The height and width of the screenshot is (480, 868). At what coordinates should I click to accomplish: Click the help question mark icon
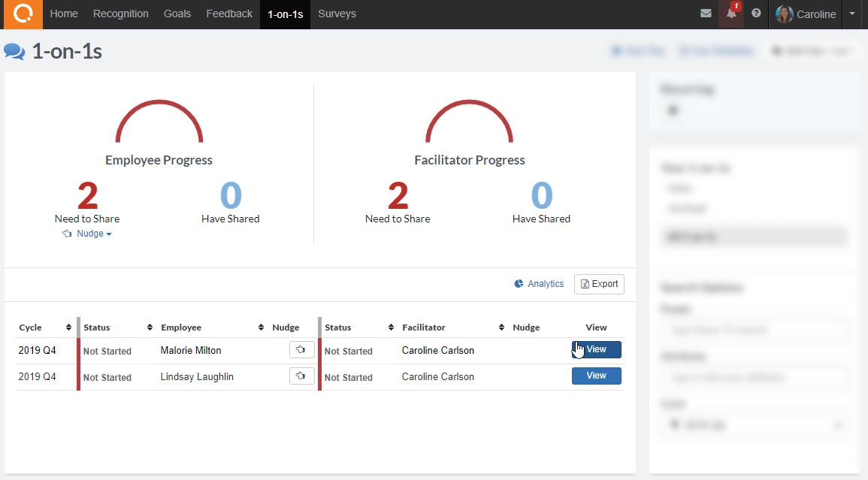click(x=756, y=14)
